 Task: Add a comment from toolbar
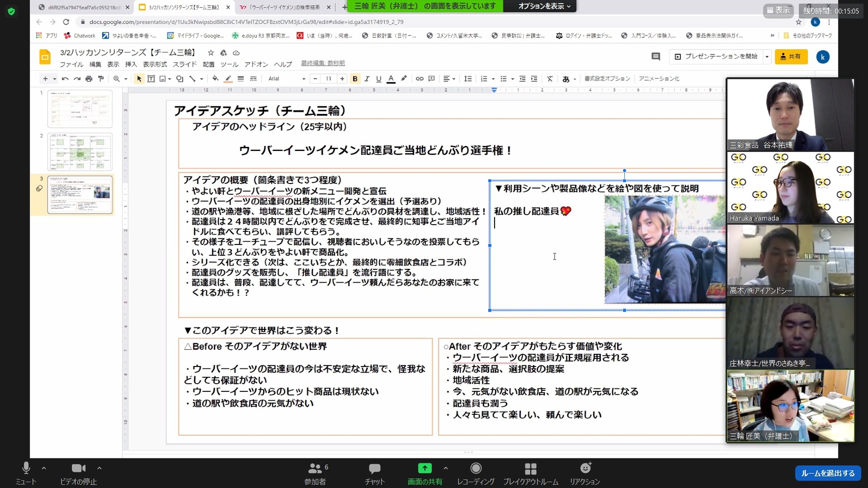tap(431, 79)
